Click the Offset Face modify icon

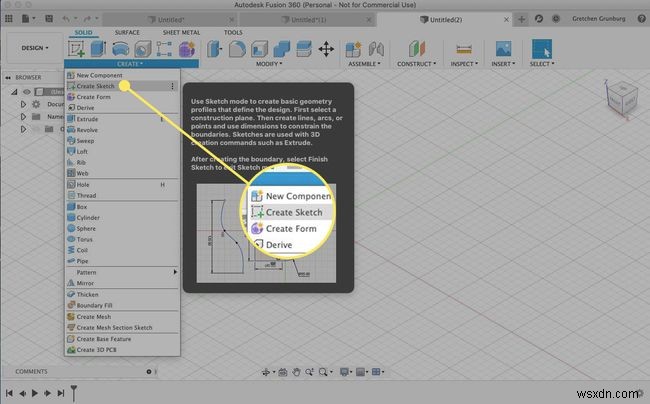[x=304, y=49]
